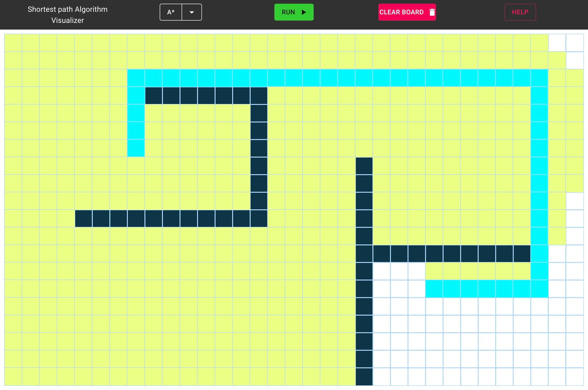Click the cyan cell in the short vertical path segment
The height and width of the screenshot is (390, 588).
[136, 131]
